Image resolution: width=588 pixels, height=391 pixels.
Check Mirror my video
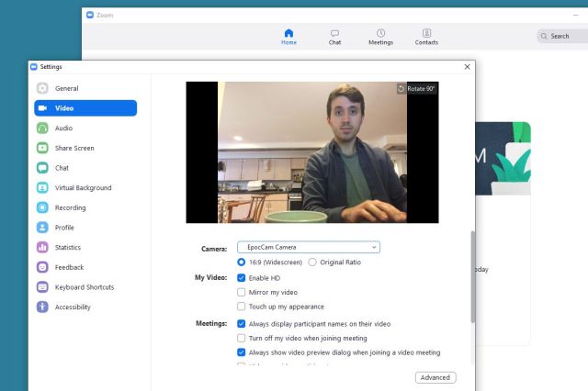(x=241, y=292)
